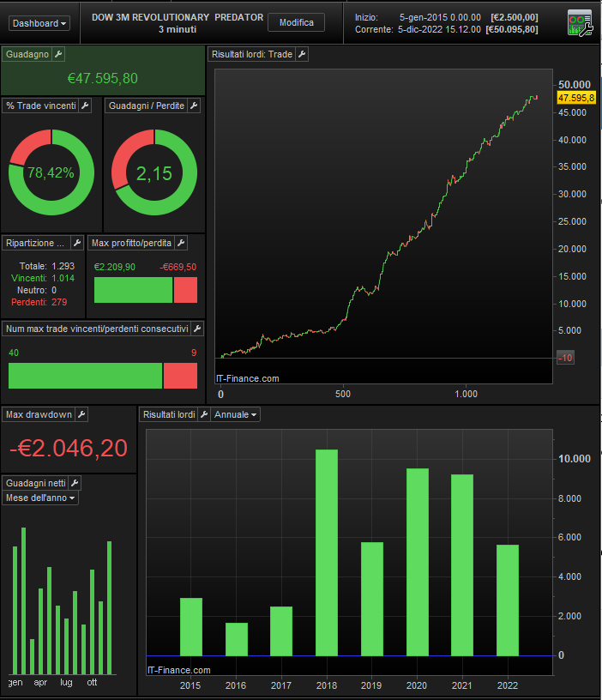Click the -€2.046,20 drawdown value
This screenshot has height=700, width=602.
pyautogui.click(x=69, y=448)
